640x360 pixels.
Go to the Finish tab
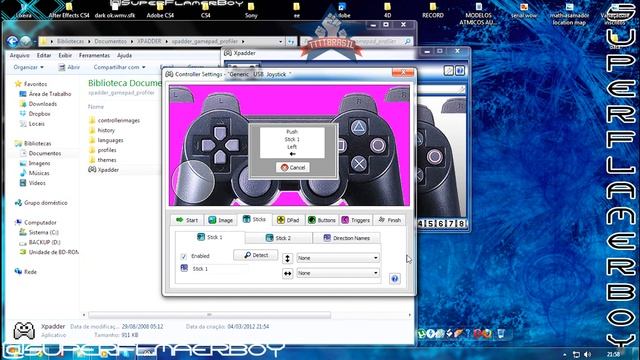pos(389,220)
